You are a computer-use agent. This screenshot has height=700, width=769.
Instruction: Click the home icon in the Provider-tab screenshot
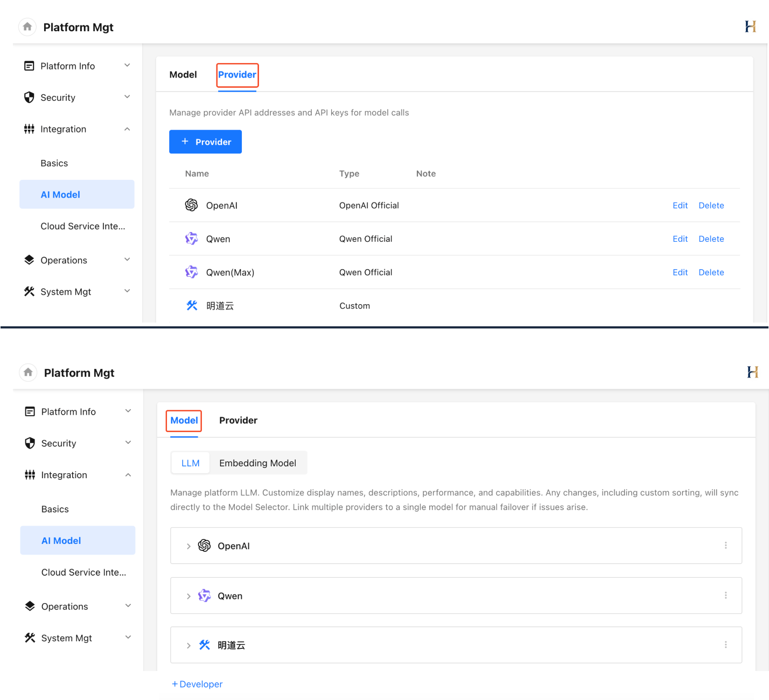[27, 27]
